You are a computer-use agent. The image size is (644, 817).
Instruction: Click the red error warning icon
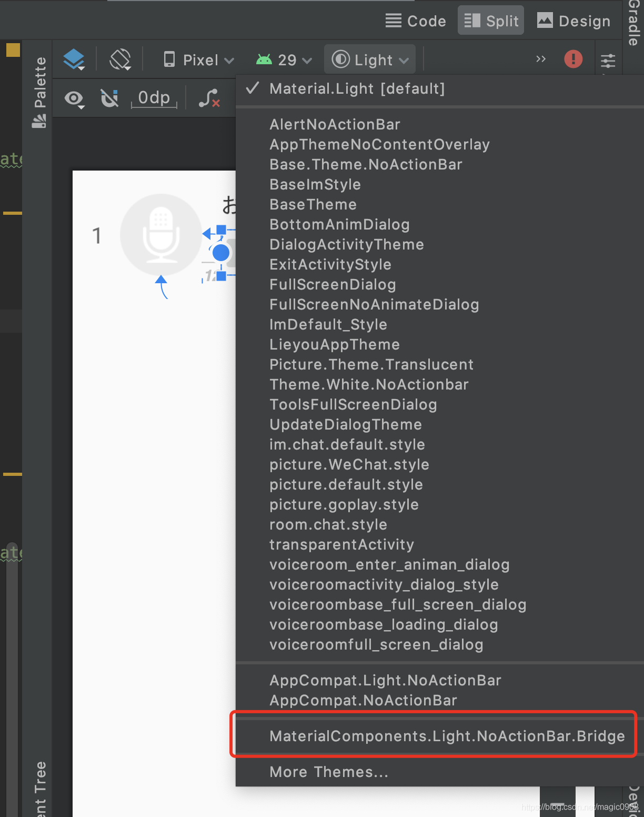(x=573, y=59)
